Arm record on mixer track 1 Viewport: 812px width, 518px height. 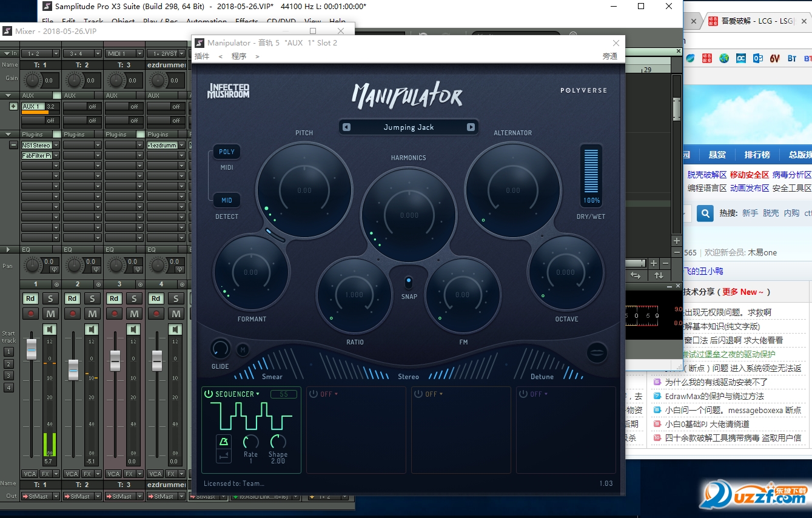(x=30, y=314)
